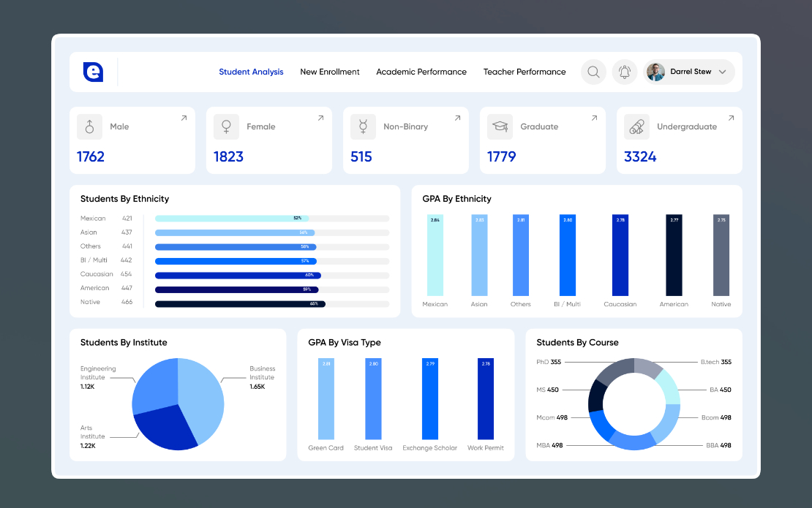Click the Engineering Institute 1.12K label
Screen dimensions: 812x508
[98, 378]
